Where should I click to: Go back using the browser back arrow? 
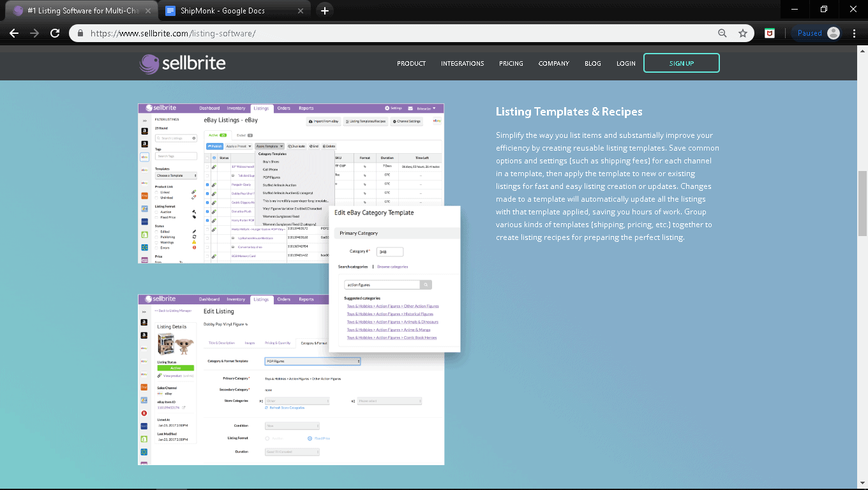coord(14,33)
